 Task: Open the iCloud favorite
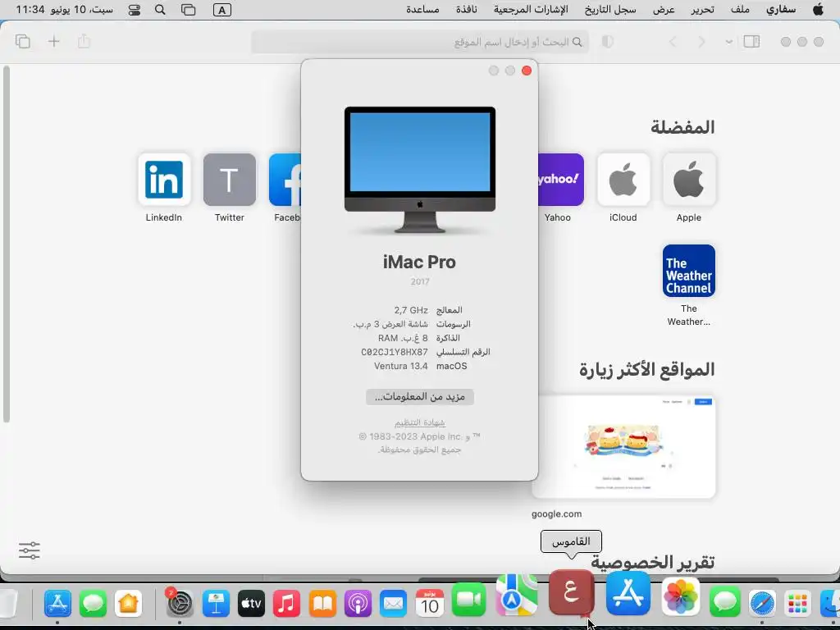(x=623, y=180)
